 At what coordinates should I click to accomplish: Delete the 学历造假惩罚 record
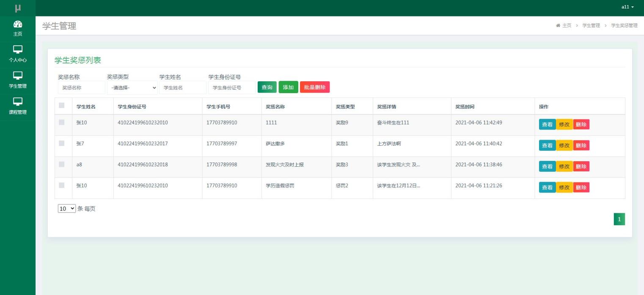click(581, 187)
